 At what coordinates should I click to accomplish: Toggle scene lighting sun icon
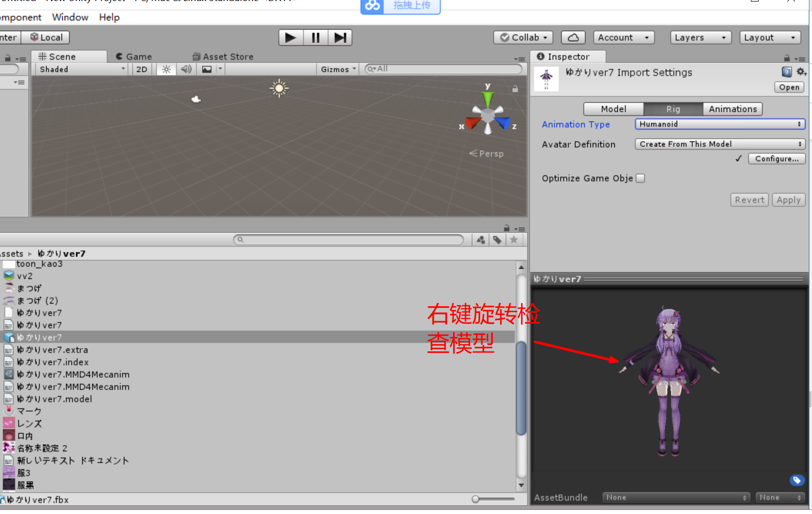pyautogui.click(x=166, y=69)
